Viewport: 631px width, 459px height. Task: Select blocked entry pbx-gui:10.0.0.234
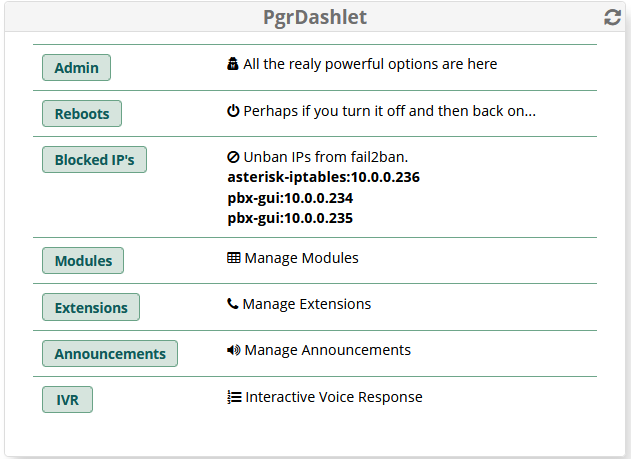[x=290, y=198]
